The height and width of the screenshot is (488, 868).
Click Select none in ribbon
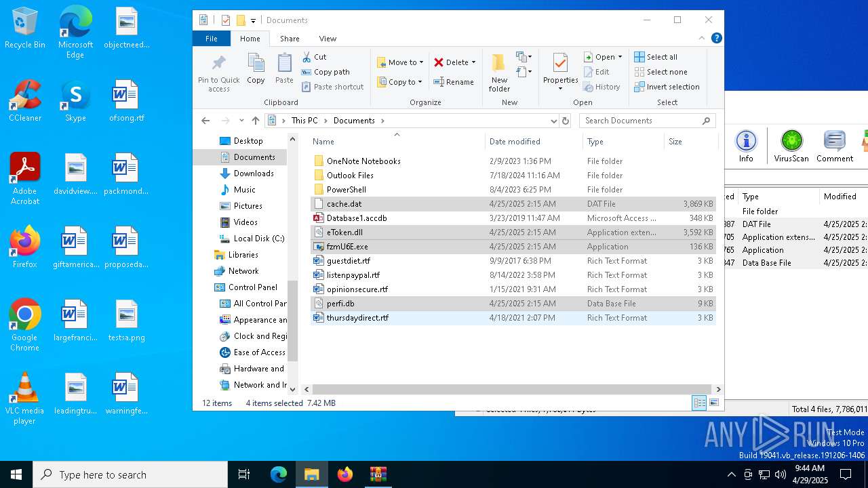pos(660,72)
